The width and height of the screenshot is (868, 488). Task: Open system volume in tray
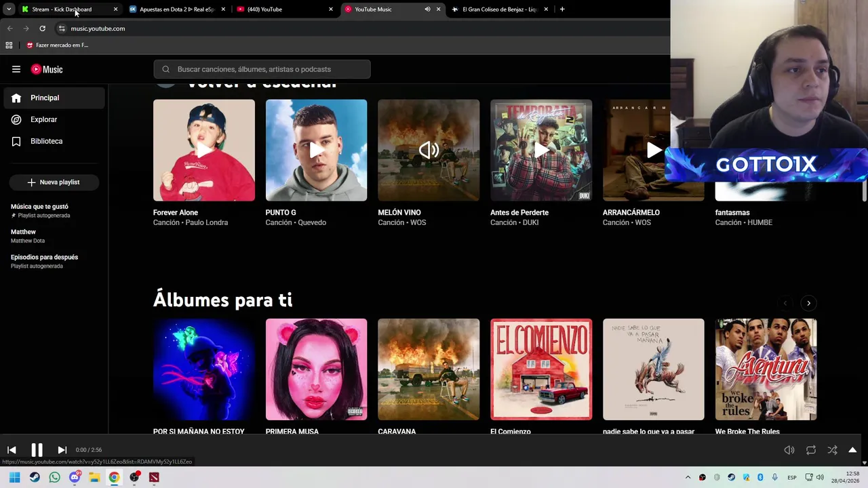click(x=820, y=478)
